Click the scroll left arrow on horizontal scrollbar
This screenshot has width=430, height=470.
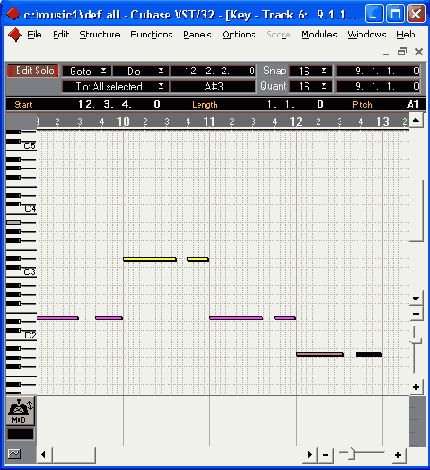pyautogui.click(x=44, y=455)
